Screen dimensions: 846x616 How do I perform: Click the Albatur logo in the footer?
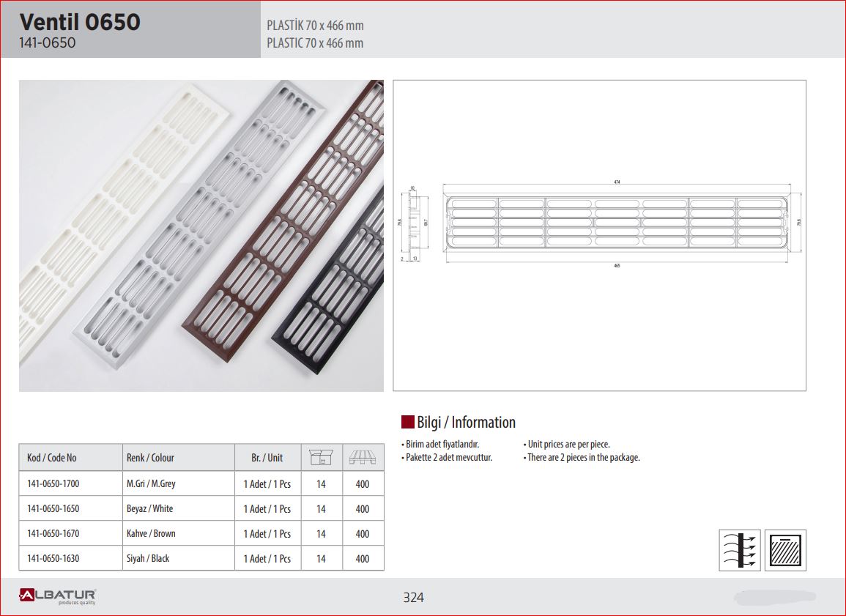click(x=58, y=595)
